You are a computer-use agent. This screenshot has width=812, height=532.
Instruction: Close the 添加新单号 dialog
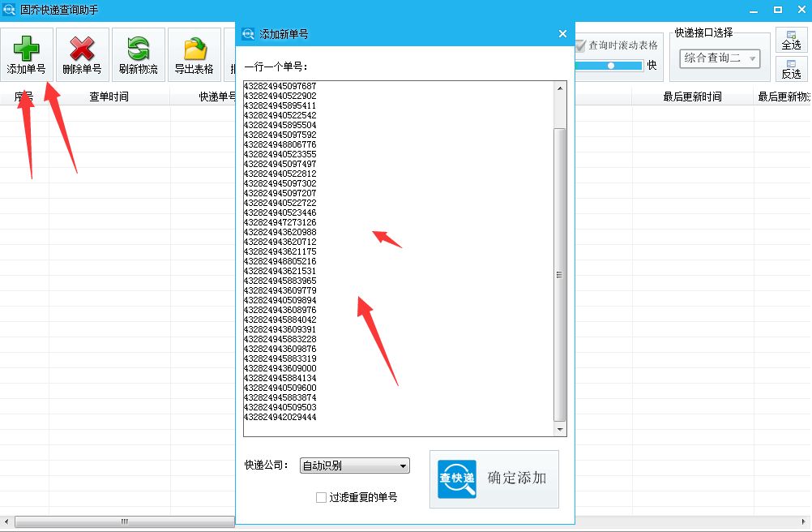click(x=563, y=34)
